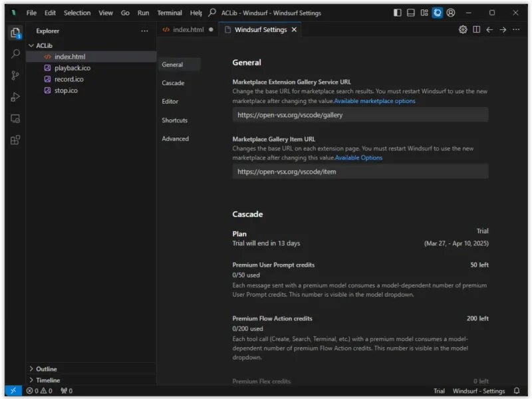532x399 pixels.
Task: Click the remote window icon in status bar
Action: [13, 390]
